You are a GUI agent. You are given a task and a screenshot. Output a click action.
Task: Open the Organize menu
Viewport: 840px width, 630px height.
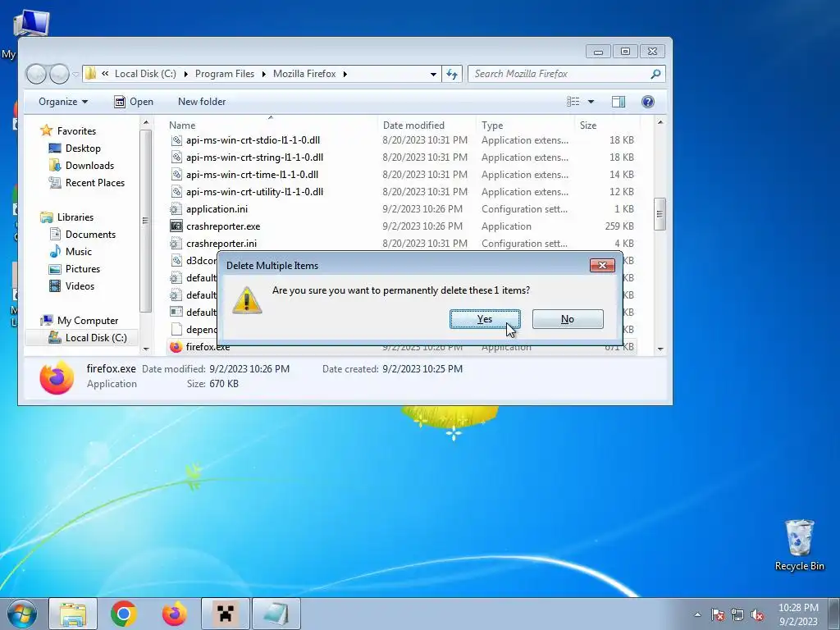click(x=63, y=102)
